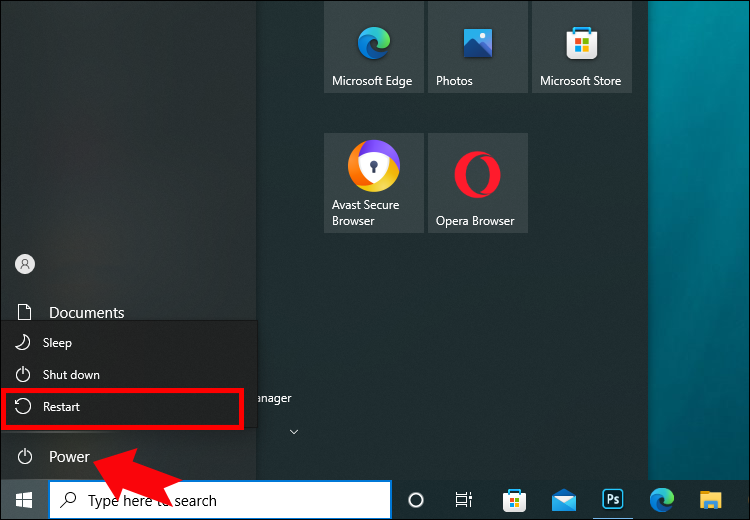Expand the chevron below the app list
750x520 pixels.
[x=294, y=432]
